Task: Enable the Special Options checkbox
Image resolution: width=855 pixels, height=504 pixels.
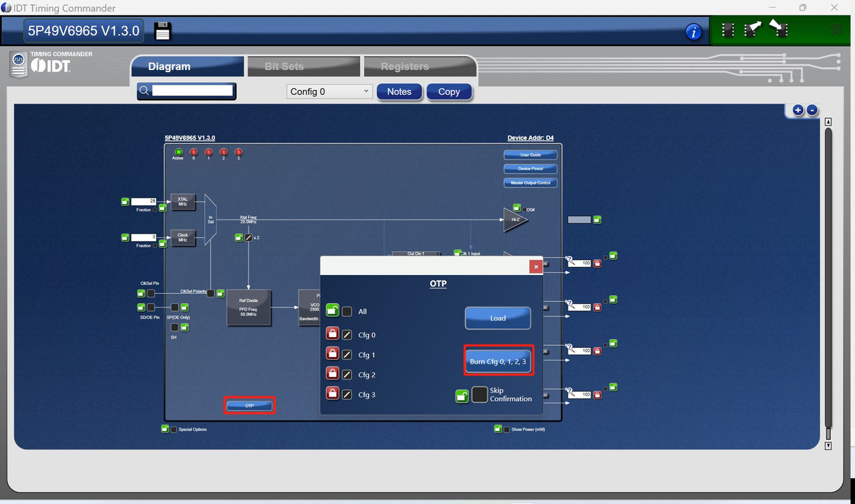Action: [x=174, y=429]
